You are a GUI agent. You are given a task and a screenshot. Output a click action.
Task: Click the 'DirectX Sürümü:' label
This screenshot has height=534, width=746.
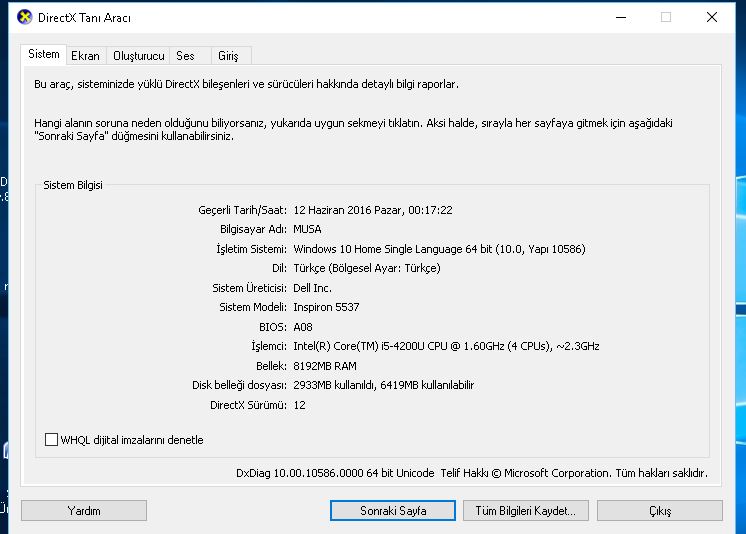[x=249, y=405]
